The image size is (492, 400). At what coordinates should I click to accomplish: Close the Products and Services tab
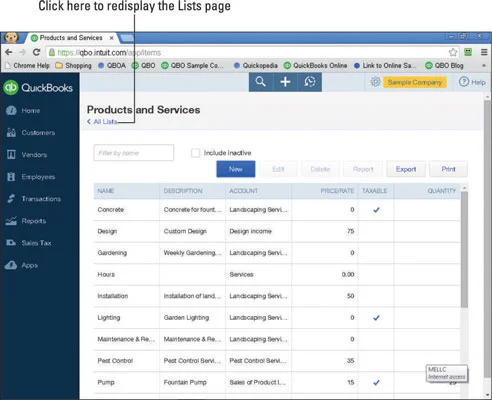tap(112, 38)
